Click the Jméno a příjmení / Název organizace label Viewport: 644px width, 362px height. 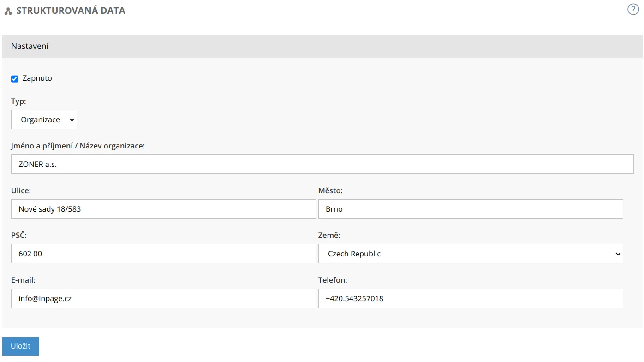pyautogui.click(x=78, y=146)
